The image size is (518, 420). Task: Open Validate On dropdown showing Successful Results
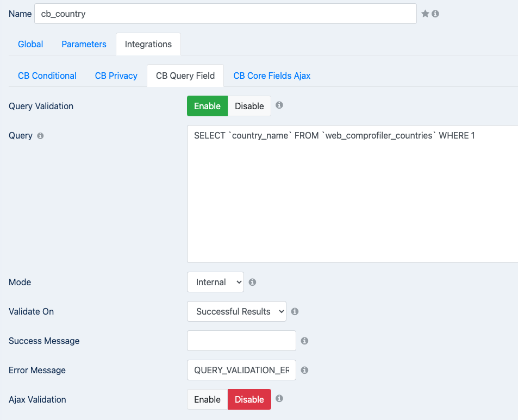(236, 311)
